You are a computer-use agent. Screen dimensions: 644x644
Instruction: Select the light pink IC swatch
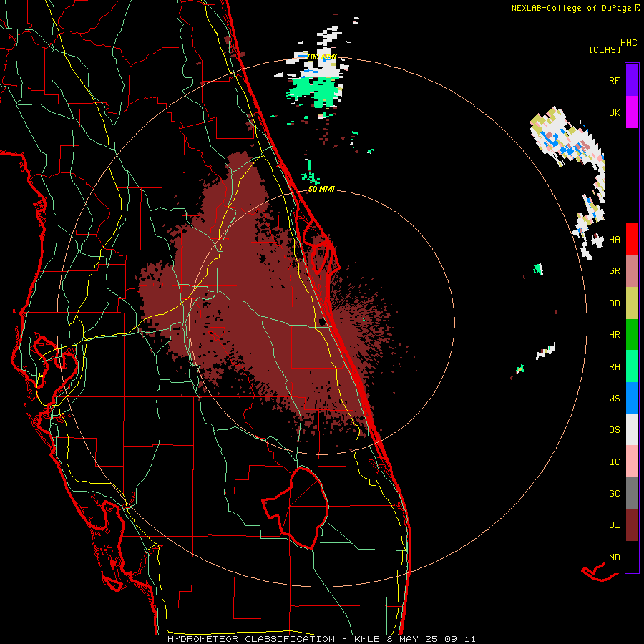(632, 462)
